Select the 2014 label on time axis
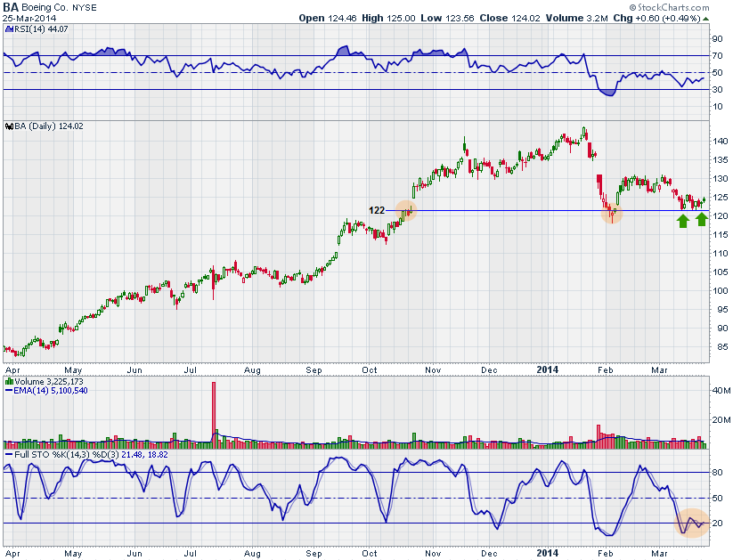 pos(549,368)
